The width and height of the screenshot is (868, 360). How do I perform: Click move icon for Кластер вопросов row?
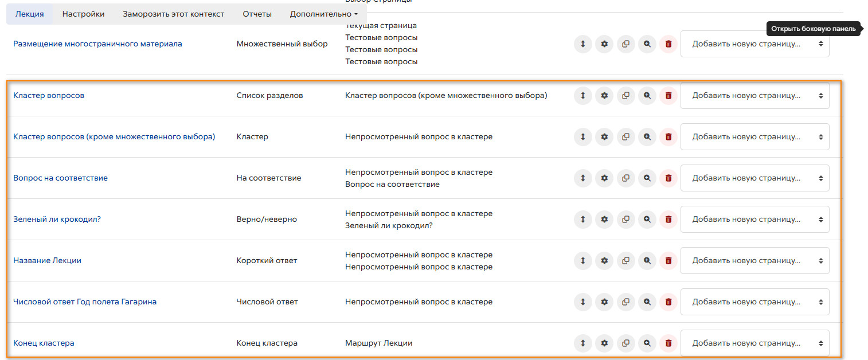[582, 96]
